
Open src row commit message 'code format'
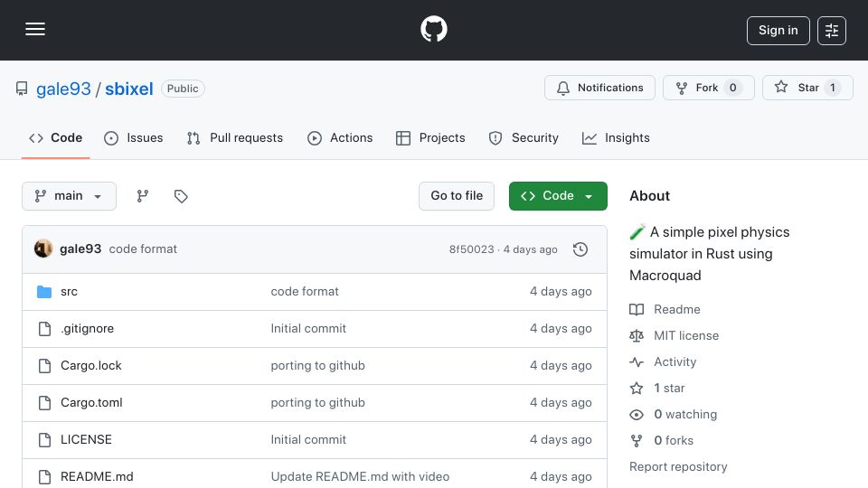[305, 292]
